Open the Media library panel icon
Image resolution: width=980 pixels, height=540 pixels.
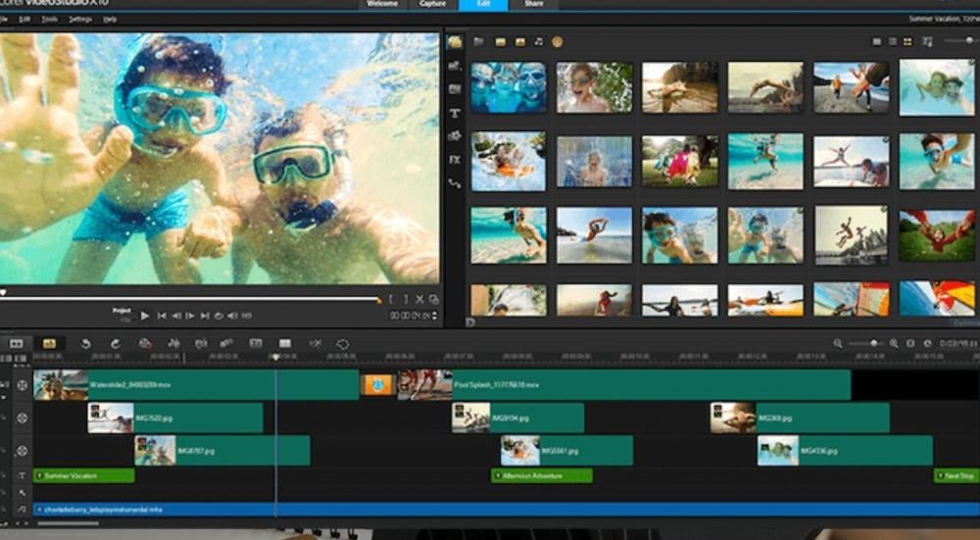point(455,42)
